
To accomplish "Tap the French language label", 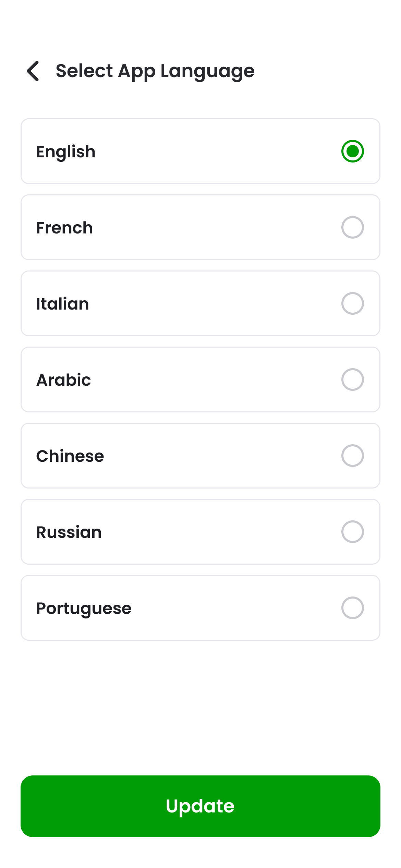I will point(64,228).
